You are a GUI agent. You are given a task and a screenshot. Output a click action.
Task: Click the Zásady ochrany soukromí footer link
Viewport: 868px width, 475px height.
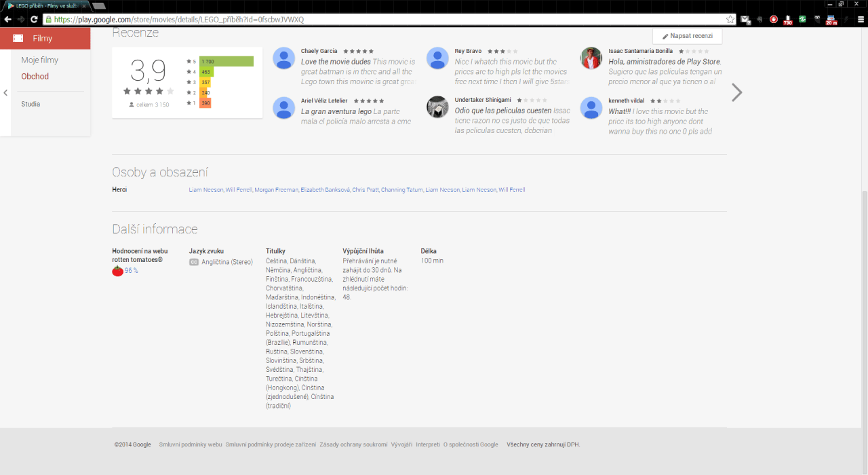[x=353, y=444]
